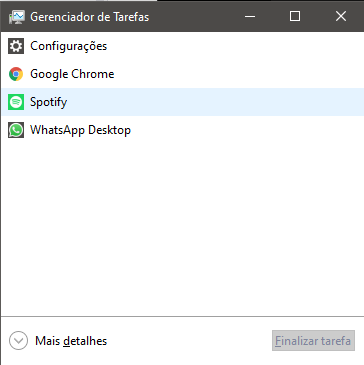This screenshot has height=365, width=364.
Task: Select the Spotify task name text
Action: 48,102
